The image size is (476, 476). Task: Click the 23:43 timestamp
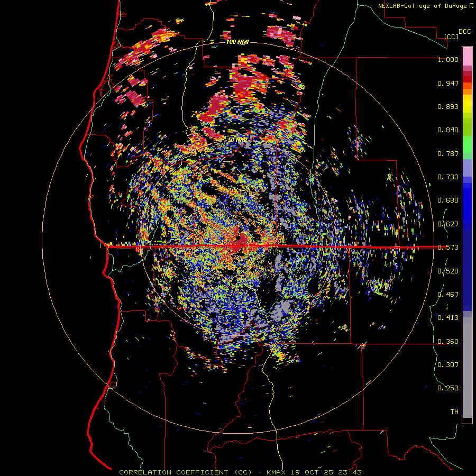350,472
